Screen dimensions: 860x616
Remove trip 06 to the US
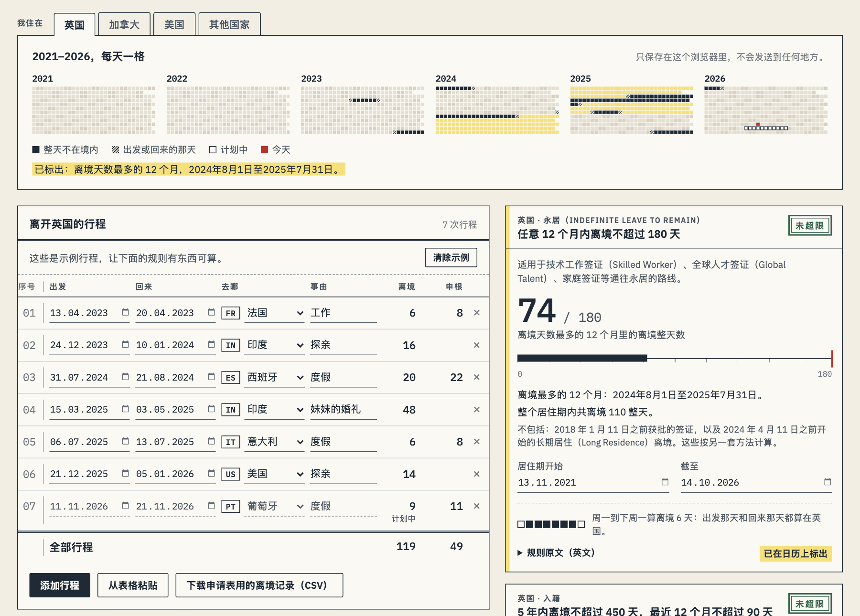coord(476,474)
